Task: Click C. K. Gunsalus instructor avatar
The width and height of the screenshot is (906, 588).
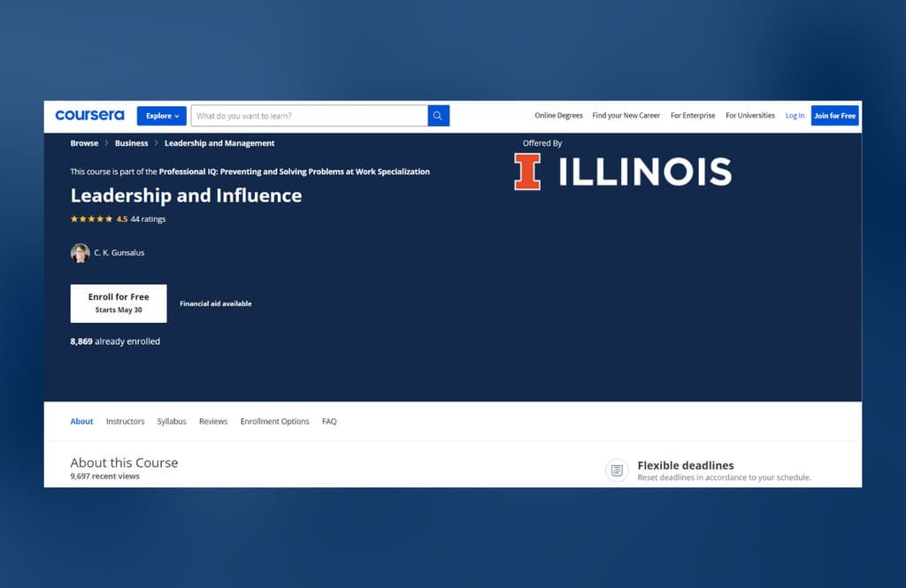Action: click(80, 252)
